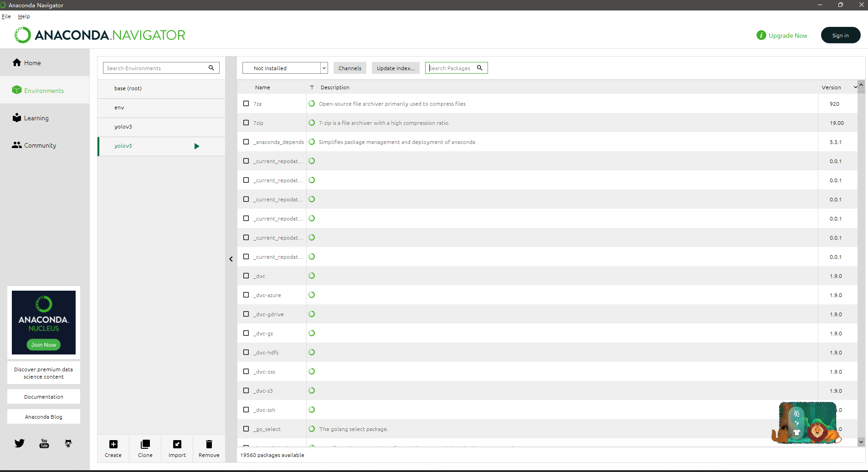Click the scrollbar down arrow in package list

pos(861,441)
